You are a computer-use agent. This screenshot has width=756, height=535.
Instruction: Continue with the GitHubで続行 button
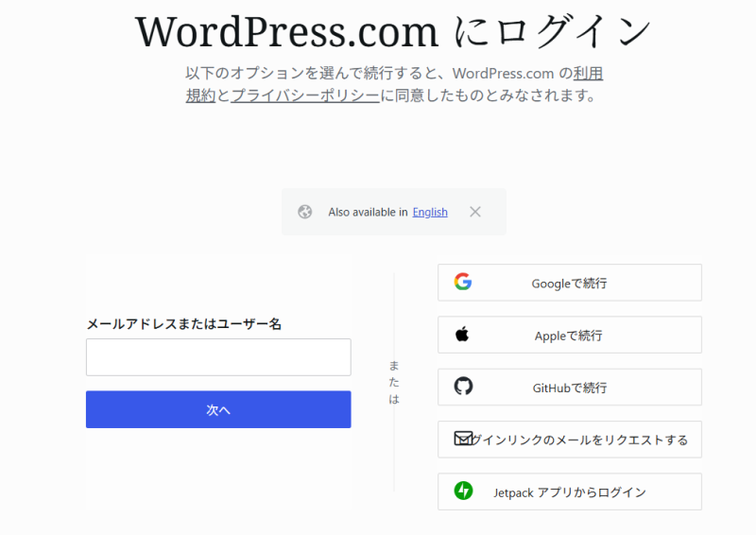tap(570, 388)
